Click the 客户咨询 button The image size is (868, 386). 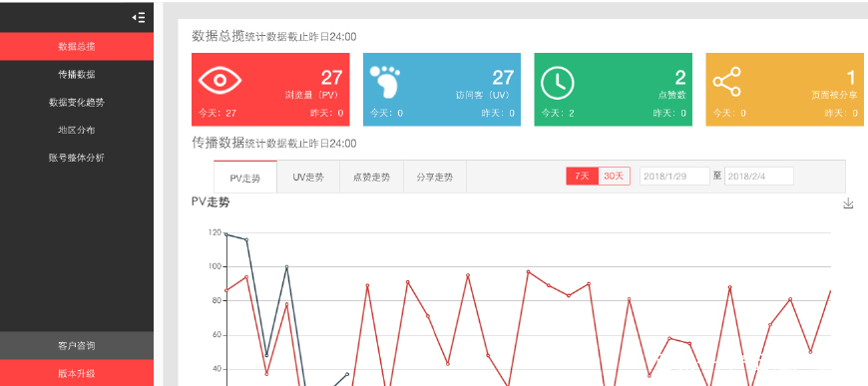point(77,345)
